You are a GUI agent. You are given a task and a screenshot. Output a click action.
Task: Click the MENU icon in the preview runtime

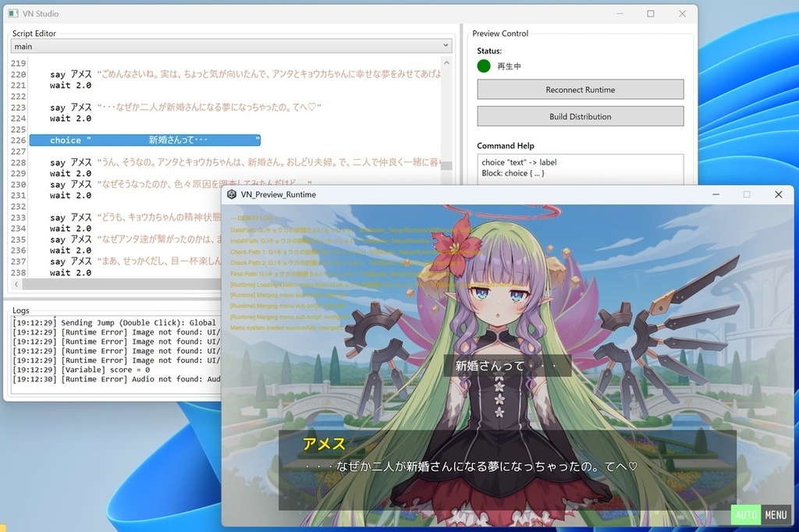tap(776, 515)
